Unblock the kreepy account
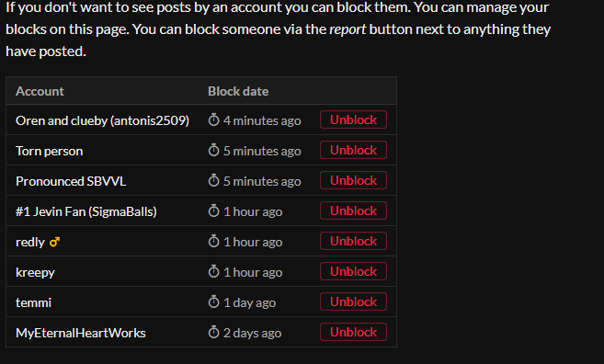Image resolution: width=604 pixels, height=364 pixels. [x=353, y=271]
